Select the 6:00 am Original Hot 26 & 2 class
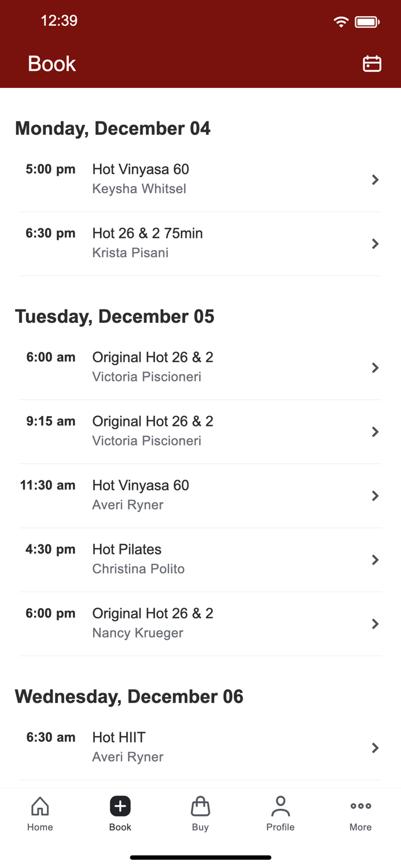Viewport: 401px width, 868px height. pos(200,366)
